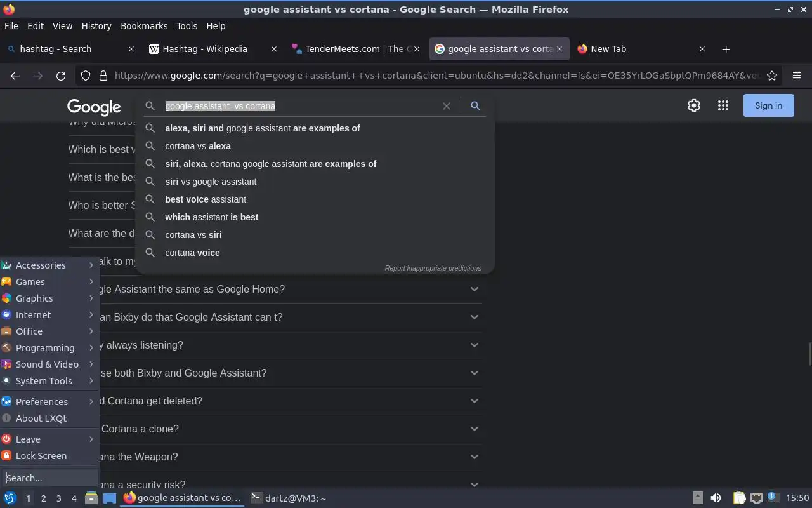Open a new tab with the plus button
Viewport: 812px width, 508px height.
(726, 49)
